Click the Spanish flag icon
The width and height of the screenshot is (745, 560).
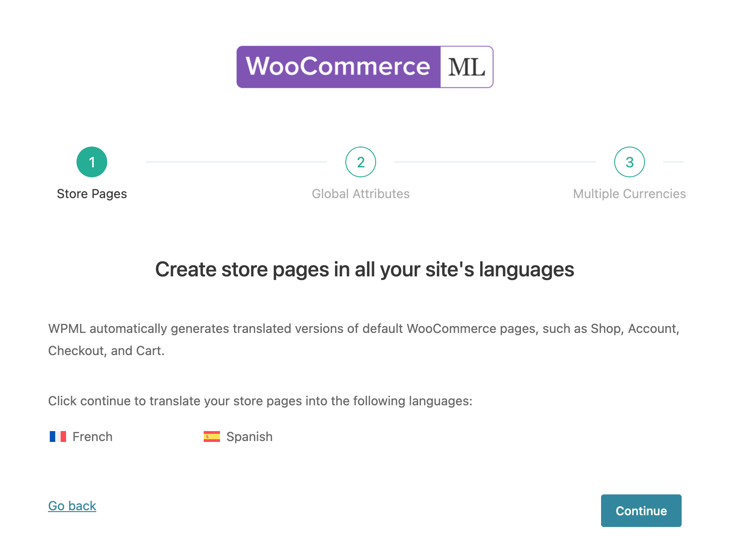point(212,437)
